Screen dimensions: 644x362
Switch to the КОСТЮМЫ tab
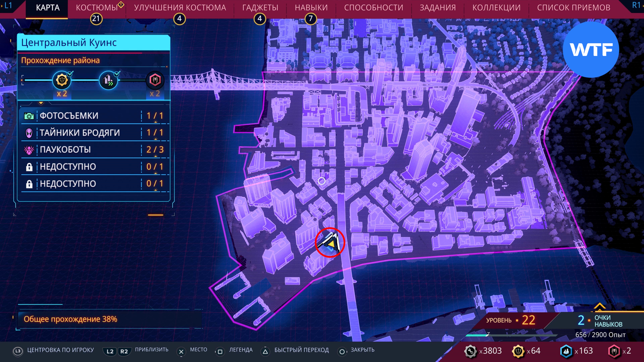97,8
